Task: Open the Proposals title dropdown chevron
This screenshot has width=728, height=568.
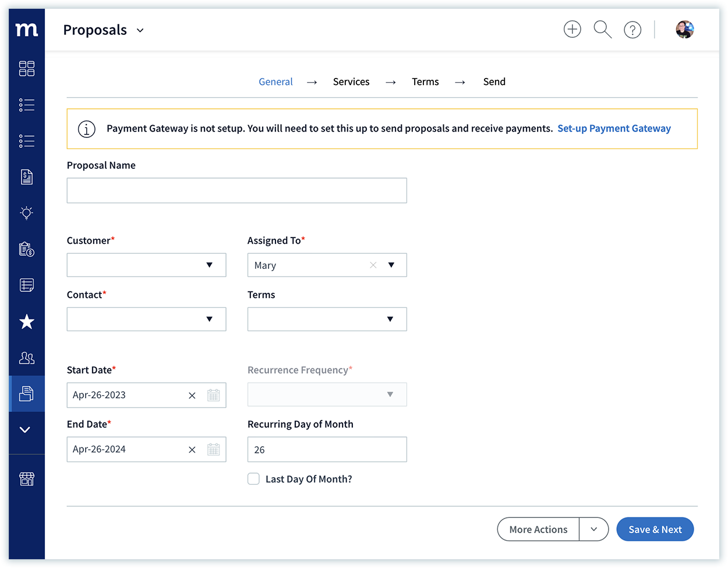Action: 140,30
